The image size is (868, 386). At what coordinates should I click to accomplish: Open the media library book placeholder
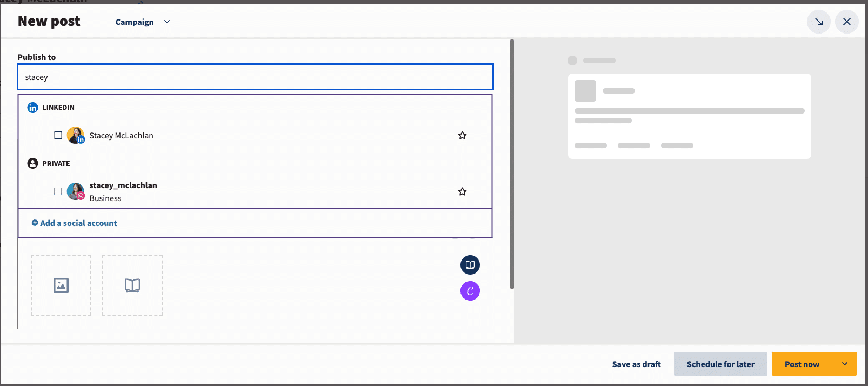[132, 285]
